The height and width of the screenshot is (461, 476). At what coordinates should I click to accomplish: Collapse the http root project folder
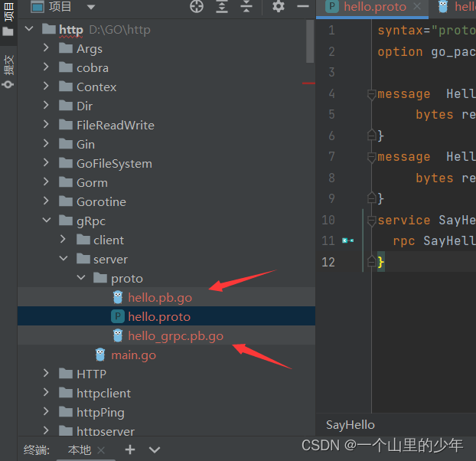coord(29,29)
